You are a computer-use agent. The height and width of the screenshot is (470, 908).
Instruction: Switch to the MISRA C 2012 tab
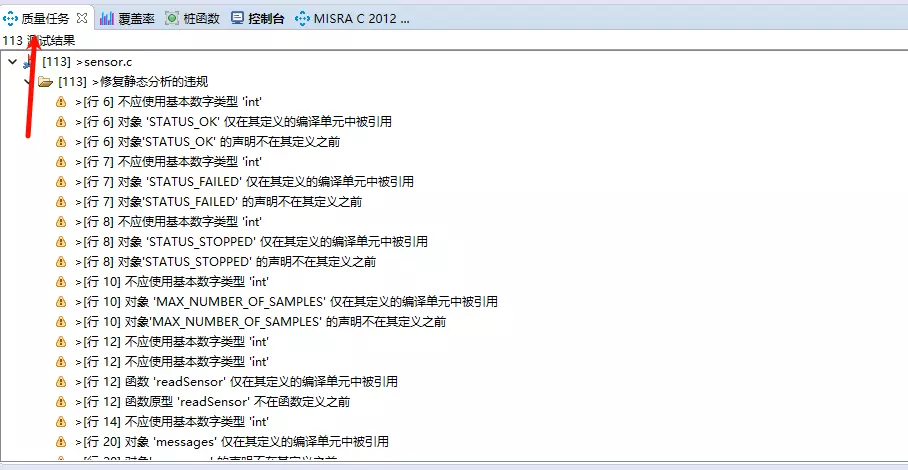(x=361, y=18)
